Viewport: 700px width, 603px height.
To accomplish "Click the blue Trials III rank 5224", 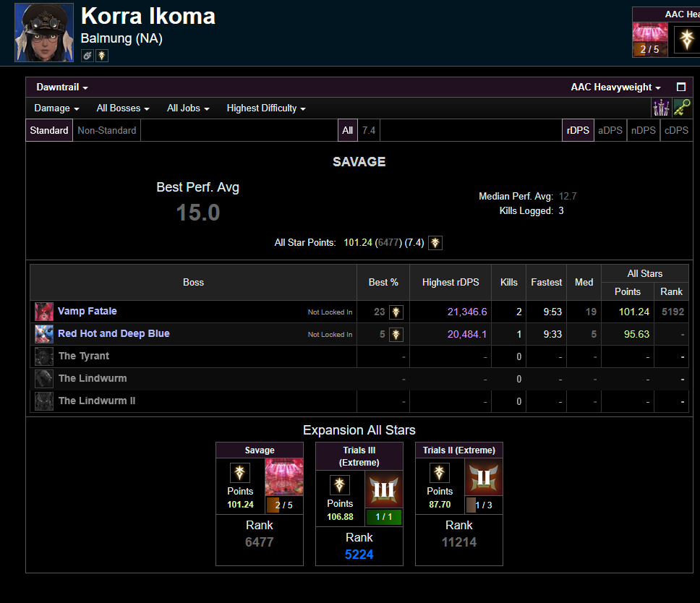I will click(359, 555).
